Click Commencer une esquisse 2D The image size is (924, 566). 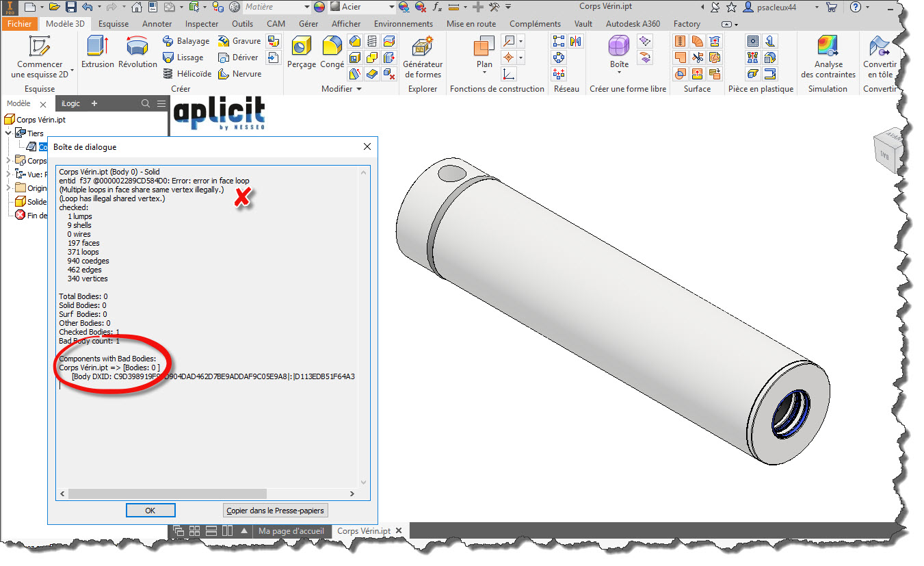(40, 57)
